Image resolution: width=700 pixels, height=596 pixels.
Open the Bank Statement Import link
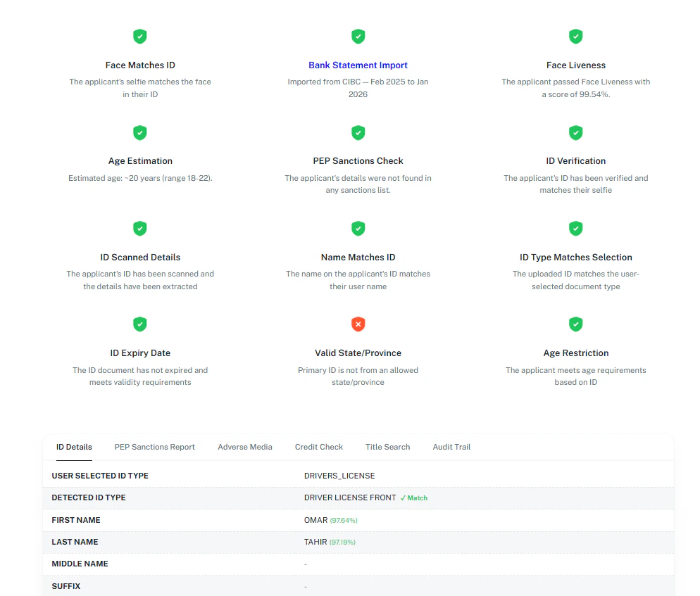coord(358,65)
